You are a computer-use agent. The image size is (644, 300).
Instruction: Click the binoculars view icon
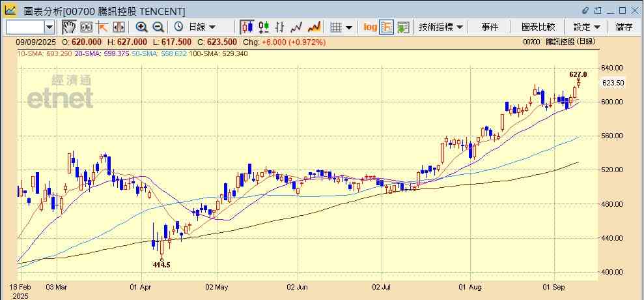pos(86,27)
